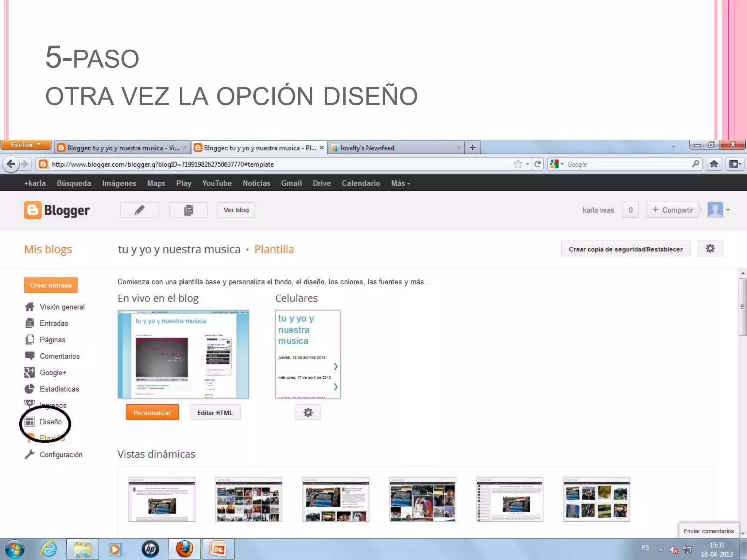This screenshot has height=560, width=747.
Task: Click the Personalizar button
Action: tap(152, 412)
